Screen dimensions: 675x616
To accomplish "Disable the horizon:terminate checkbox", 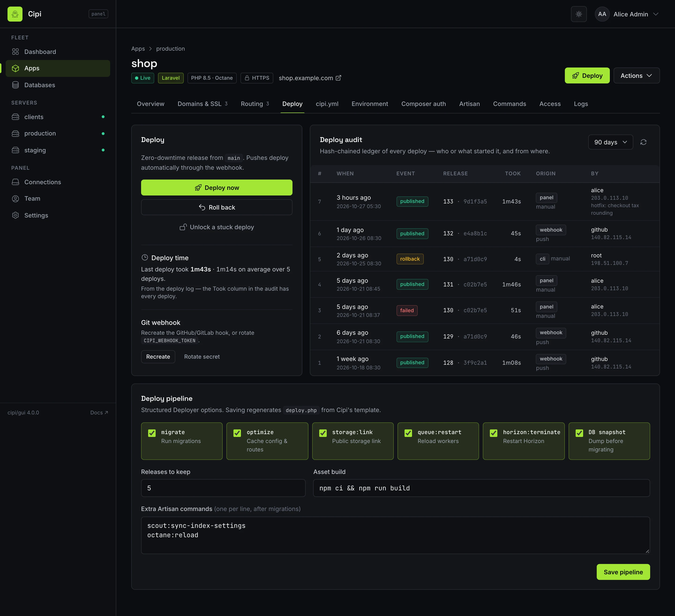I will click(x=494, y=433).
